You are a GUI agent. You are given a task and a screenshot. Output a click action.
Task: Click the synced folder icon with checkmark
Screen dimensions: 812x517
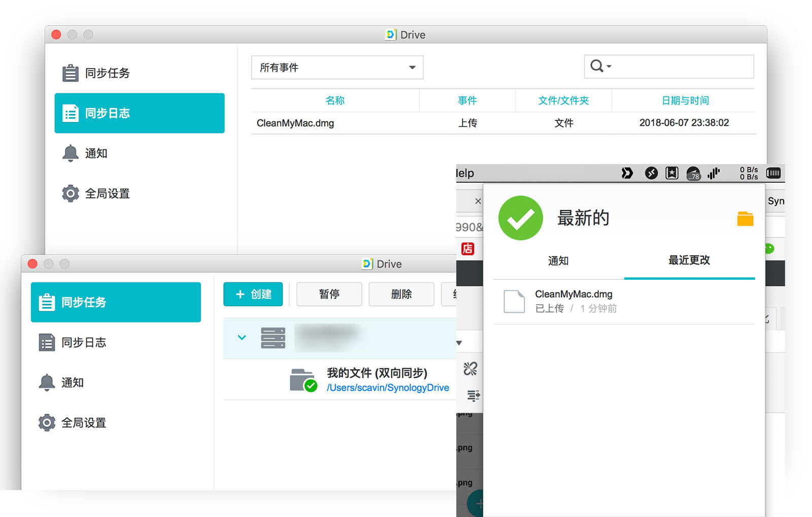click(x=303, y=380)
